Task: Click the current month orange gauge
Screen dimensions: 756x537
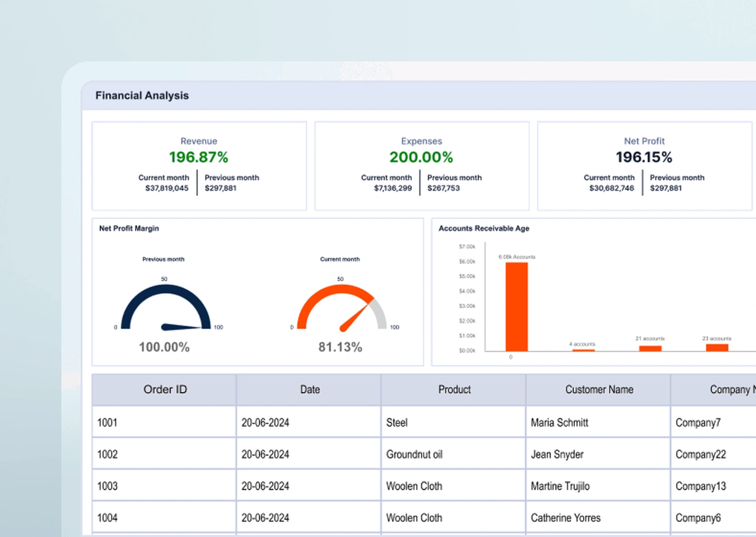Action: 342,307
